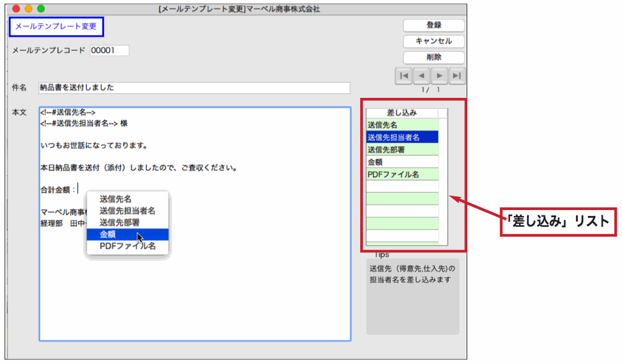This screenshot has height=364, width=622.
Task: Go to next record arrow icon
Action: [x=440, y=76]
